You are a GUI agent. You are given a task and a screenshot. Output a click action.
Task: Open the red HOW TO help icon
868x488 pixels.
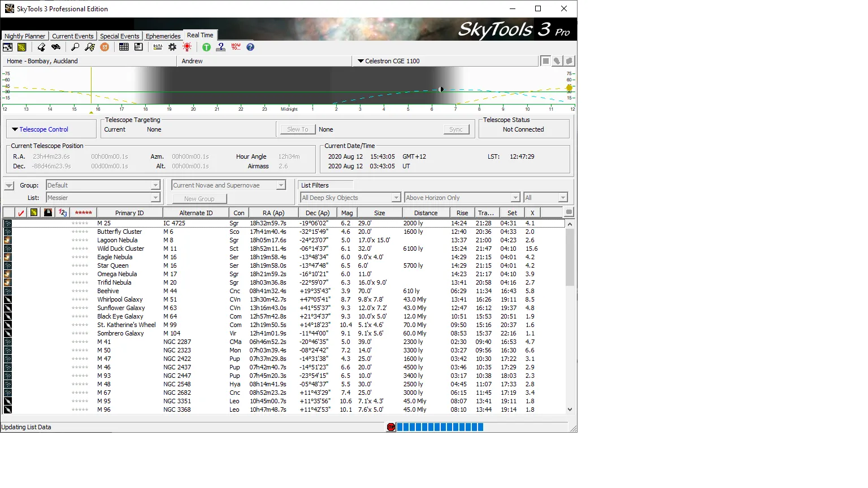tap(236, 47)
